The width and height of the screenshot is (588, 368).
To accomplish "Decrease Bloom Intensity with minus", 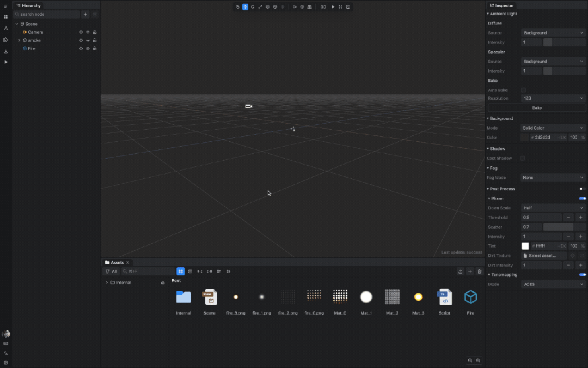I will [x=568, y=237].
